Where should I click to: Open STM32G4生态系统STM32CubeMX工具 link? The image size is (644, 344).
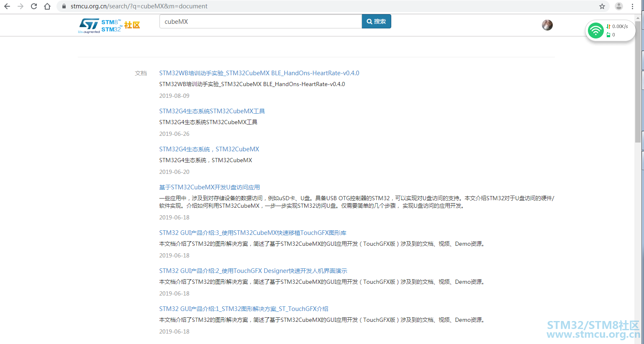click(212, 111)
